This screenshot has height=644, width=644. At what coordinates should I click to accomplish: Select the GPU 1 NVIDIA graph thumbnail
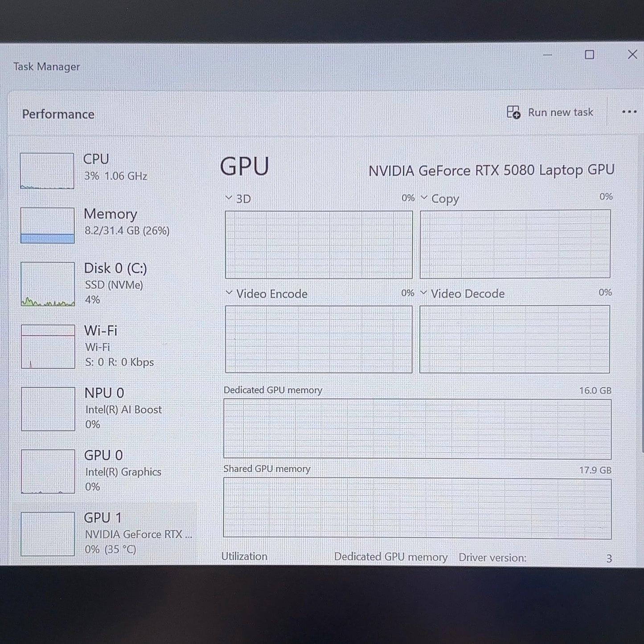(x=47, y=533)
